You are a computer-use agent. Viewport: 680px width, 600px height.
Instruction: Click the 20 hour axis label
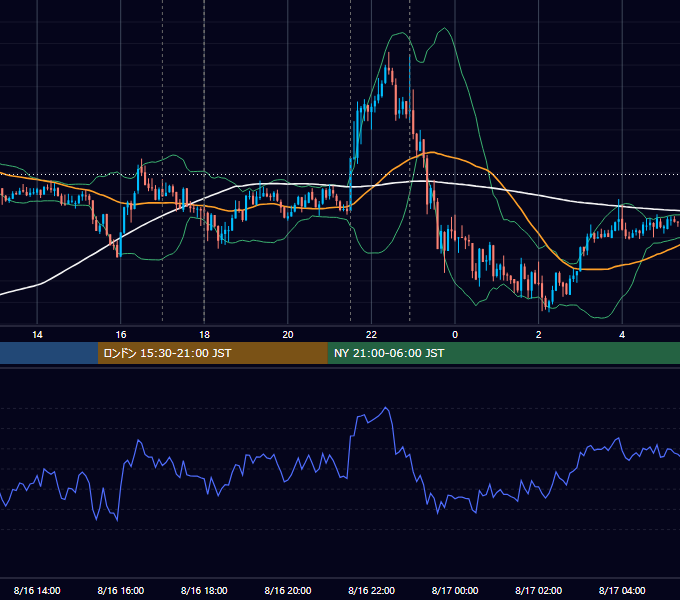coord(288,335)
